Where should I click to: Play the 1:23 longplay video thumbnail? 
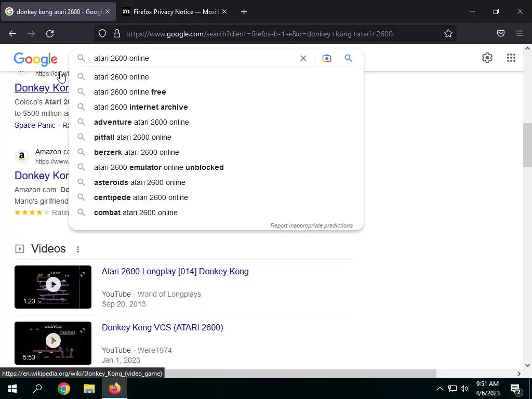(53, 287)
